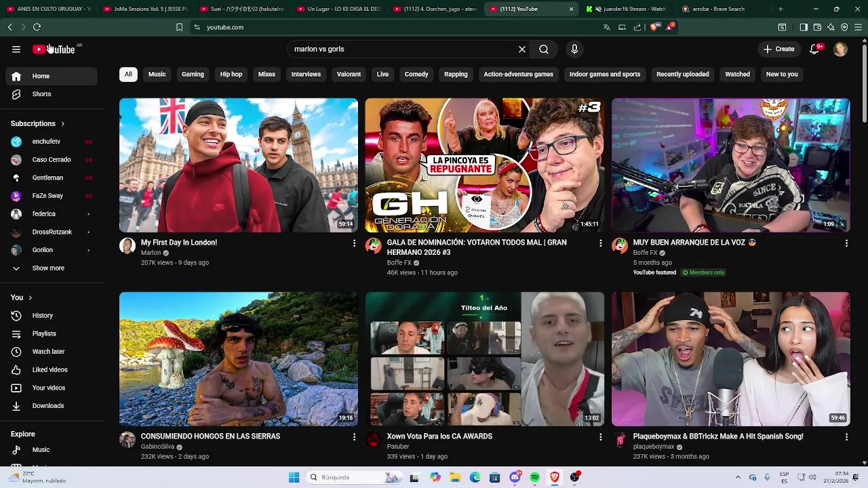The image size is (868, 488).
Task: Select the Music filter chip
Action: pyautogui.click(x=157, y=75)
